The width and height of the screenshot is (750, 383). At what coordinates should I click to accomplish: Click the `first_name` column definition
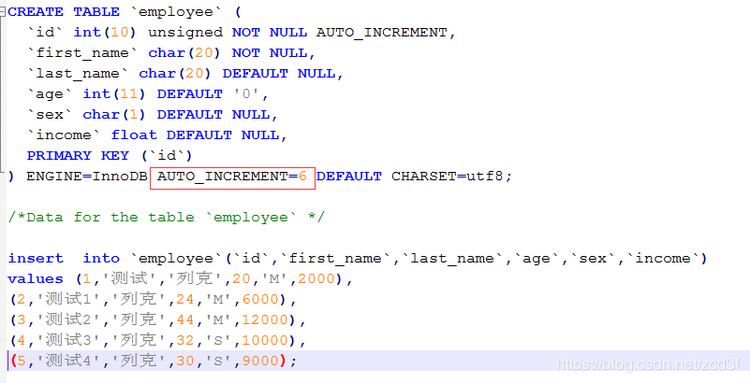pos(171,53)
